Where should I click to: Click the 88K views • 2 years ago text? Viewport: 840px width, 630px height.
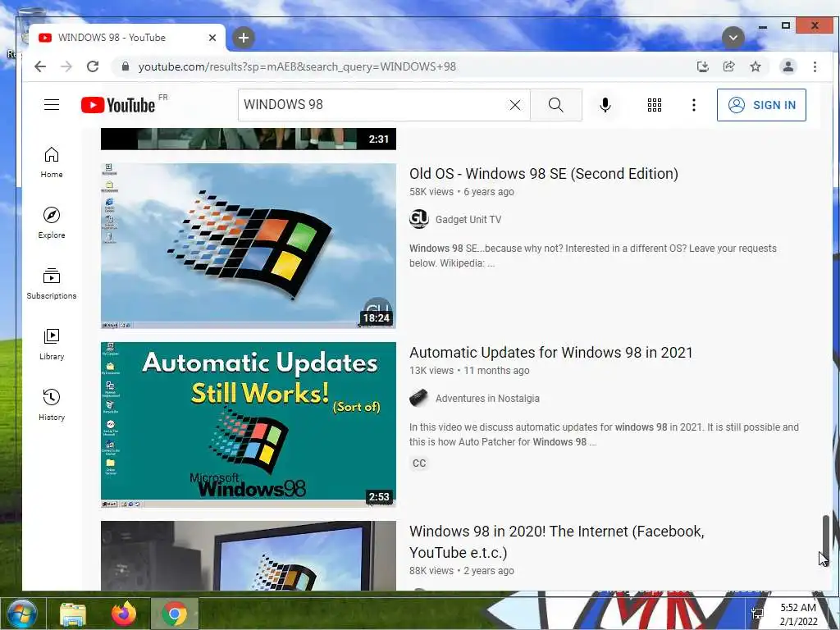click(462, 571)
